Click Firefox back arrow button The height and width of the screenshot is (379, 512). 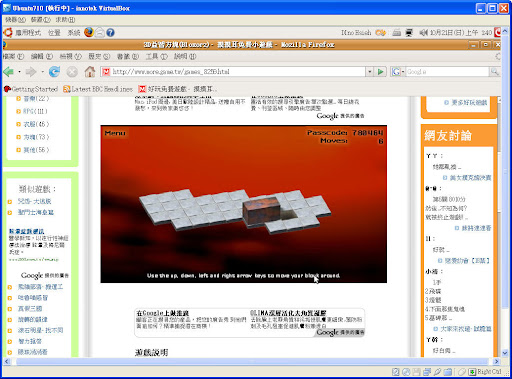point(9,71)
